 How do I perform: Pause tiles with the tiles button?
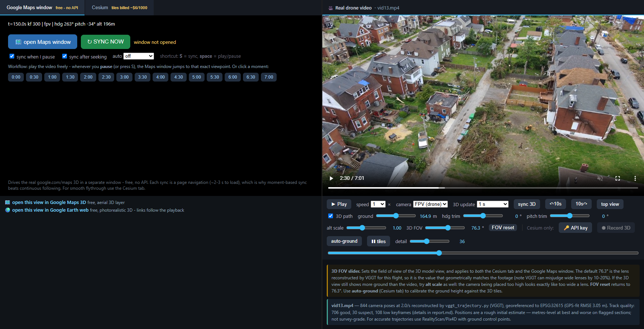pyautogui.click(x=378, y=241)
